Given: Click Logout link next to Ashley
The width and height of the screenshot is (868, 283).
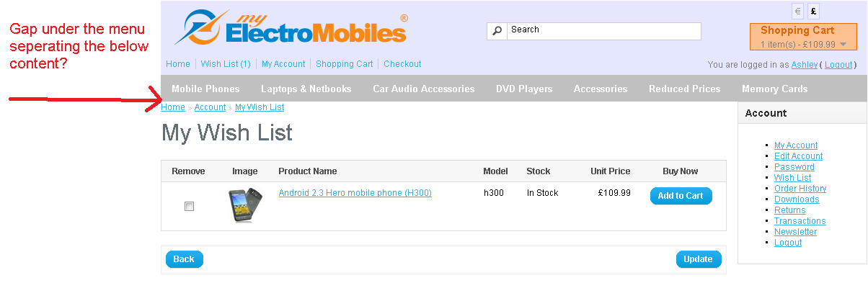Looking at the screenshot, I should (838, 64).
